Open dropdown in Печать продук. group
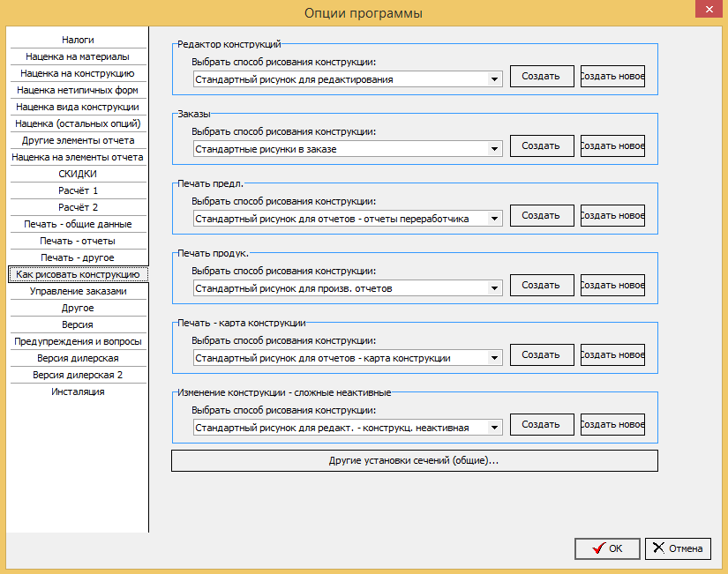This screenshot has height=574, width=728. (x=494, y=288)
